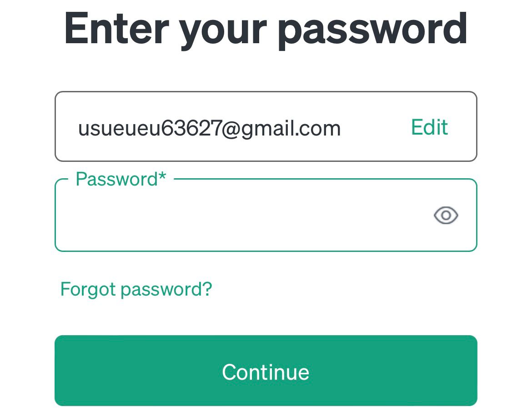Click the Edit link beside the email

click(429, 127)
